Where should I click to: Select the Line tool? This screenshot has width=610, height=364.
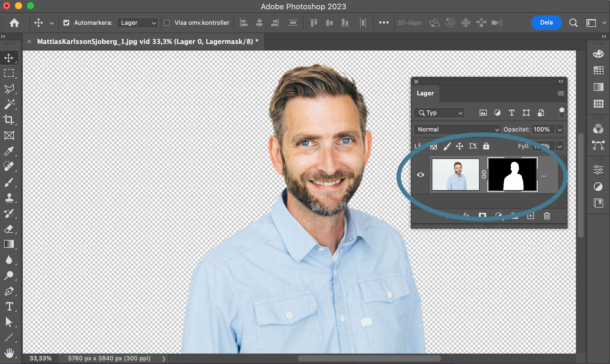coord(9,337)
